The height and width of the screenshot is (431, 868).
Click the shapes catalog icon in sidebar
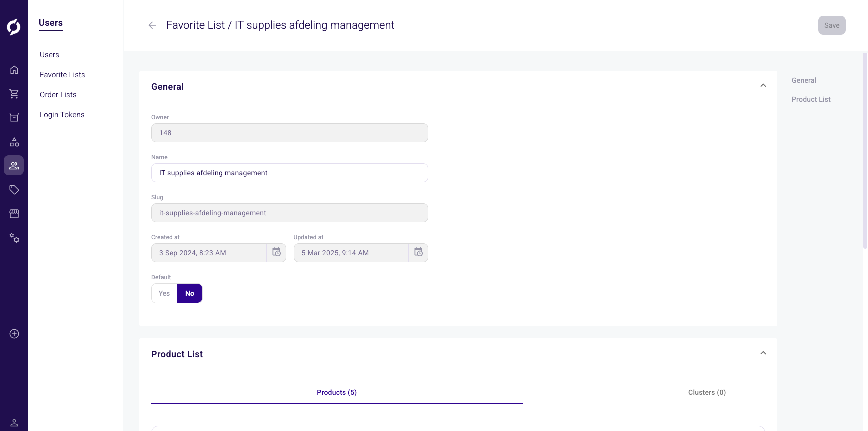click(14, 142)
